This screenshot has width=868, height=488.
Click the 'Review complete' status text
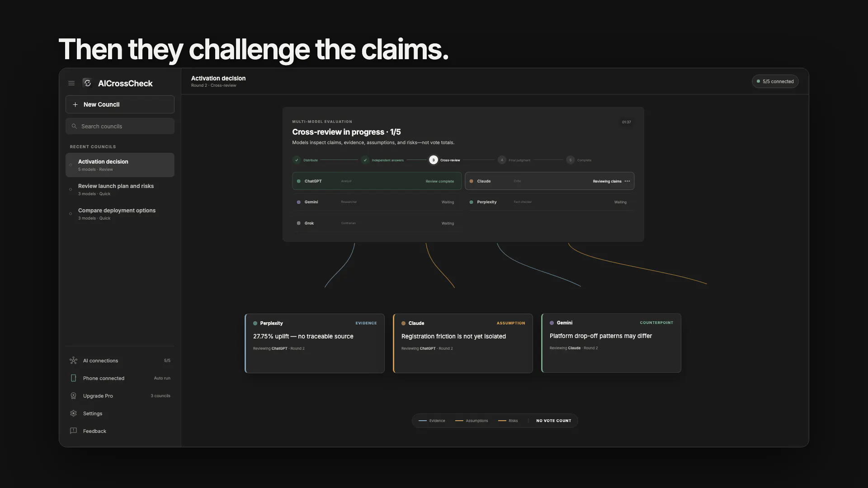[439, 181]
